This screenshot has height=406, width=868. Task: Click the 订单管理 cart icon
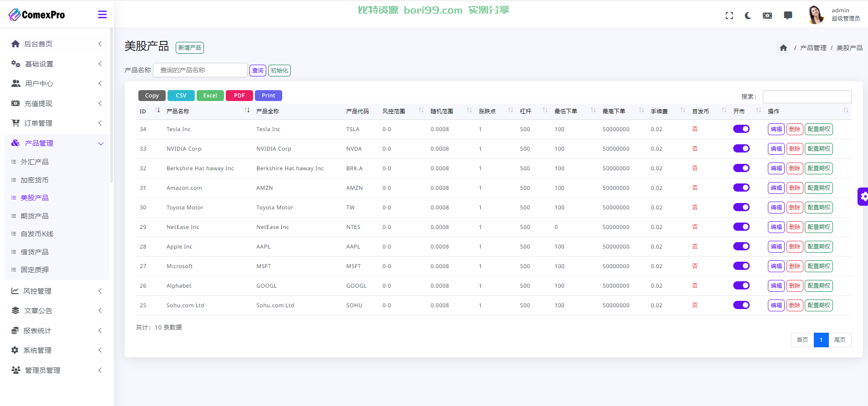tap(15, 123)
